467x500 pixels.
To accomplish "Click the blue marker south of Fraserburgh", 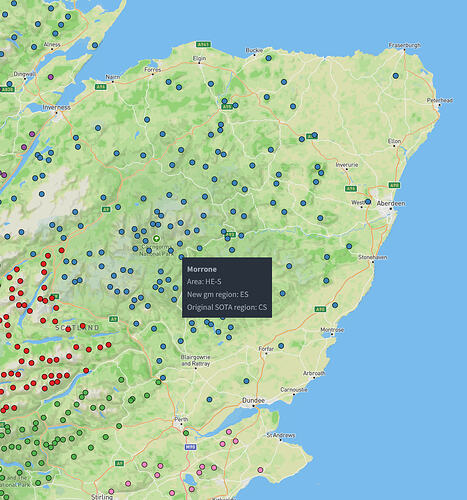I will point(396,76).
